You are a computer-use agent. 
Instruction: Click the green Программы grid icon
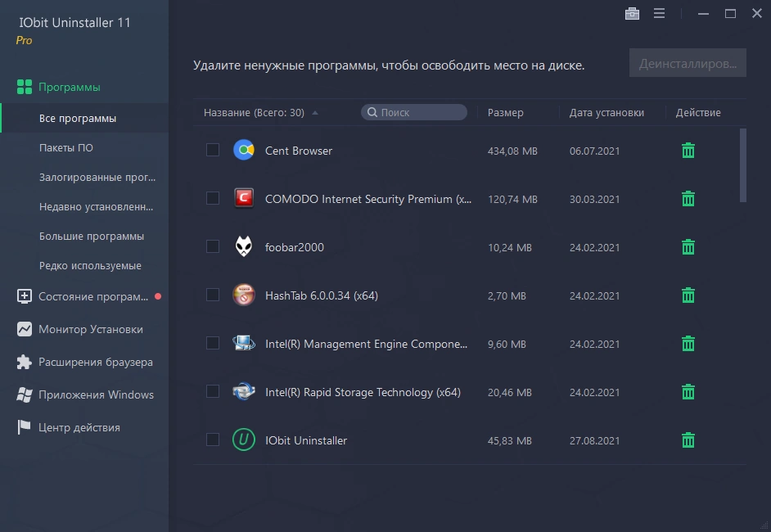click(25, 87)
